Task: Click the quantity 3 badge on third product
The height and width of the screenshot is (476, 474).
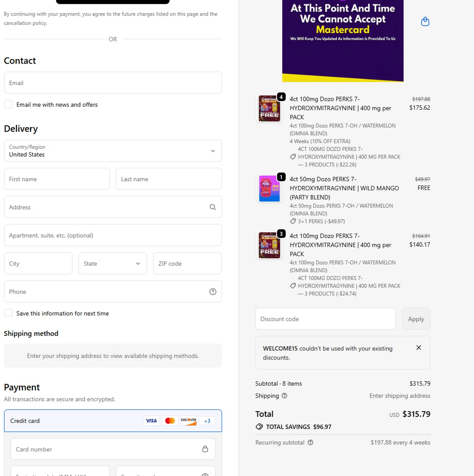Action: point(281,234)
